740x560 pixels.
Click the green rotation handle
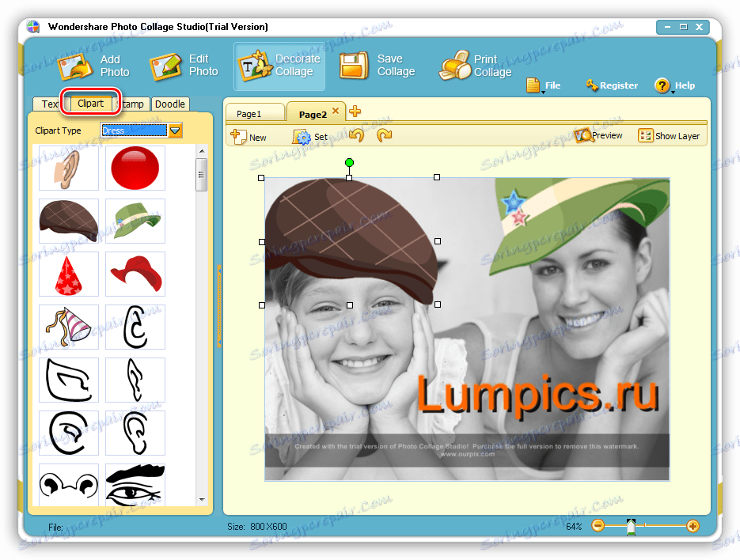point(349,163)
